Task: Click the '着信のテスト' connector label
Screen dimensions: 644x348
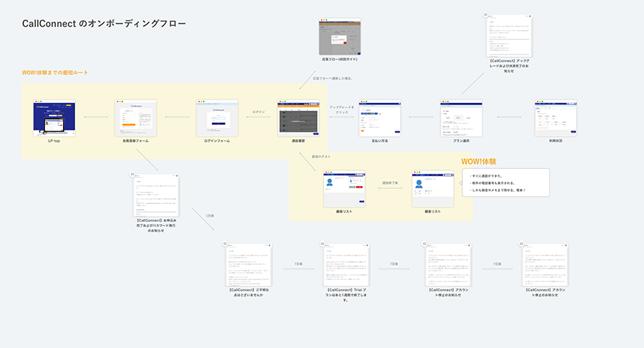Action: [x=321, y=157]
